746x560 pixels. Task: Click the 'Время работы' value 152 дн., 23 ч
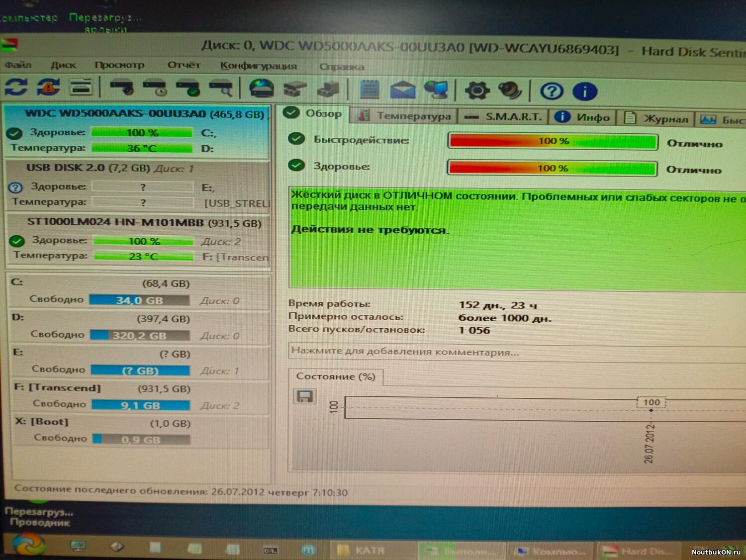coord(497,305)
